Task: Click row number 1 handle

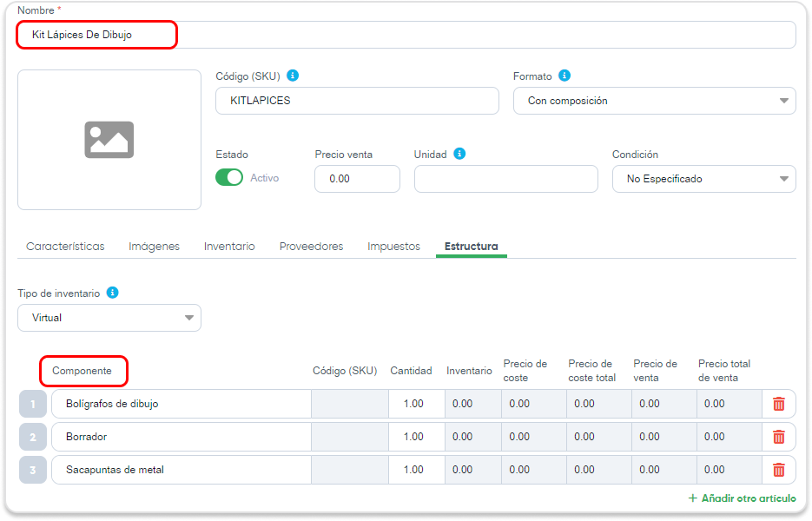Action: (x=33, y=404)
